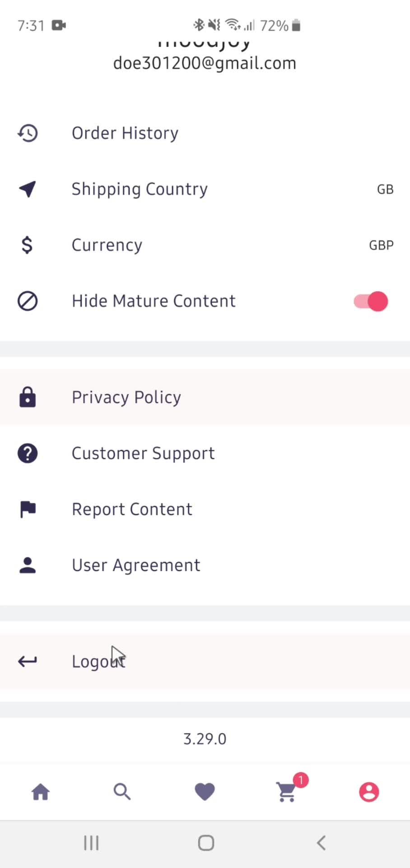Tap the Shipping Country arrow icon

[x=28, y=189]
